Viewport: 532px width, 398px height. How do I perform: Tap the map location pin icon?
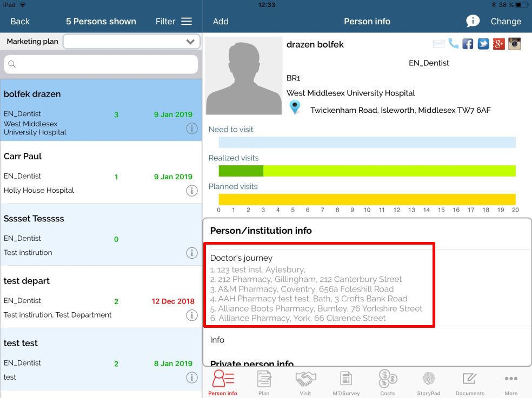pos(295,107)
